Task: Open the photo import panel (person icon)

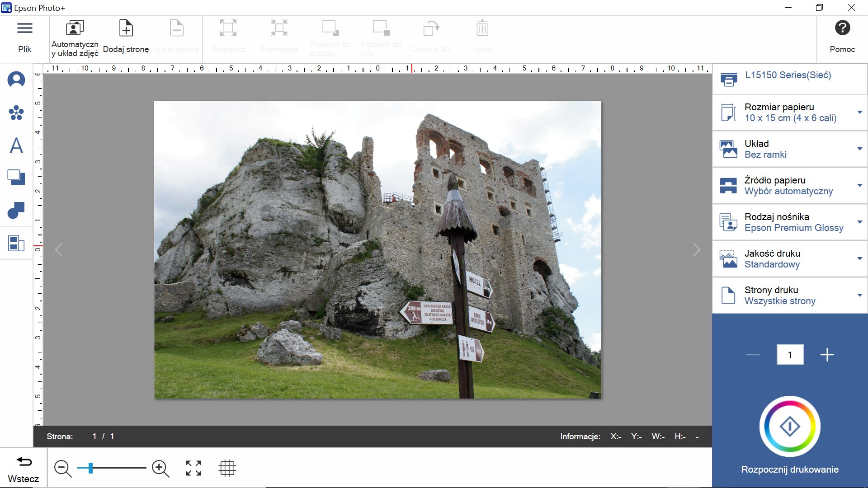Action: coord(16,80)
